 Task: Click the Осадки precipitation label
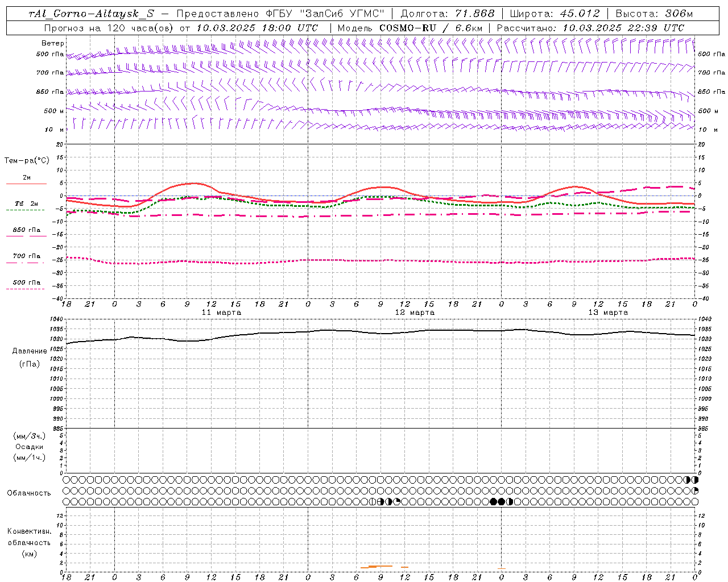click(30, 447)
